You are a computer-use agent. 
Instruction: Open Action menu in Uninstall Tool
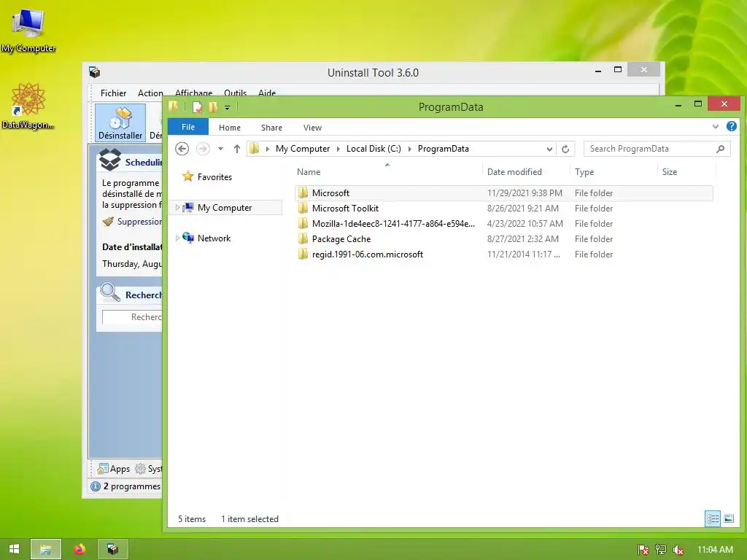(150, 93)
